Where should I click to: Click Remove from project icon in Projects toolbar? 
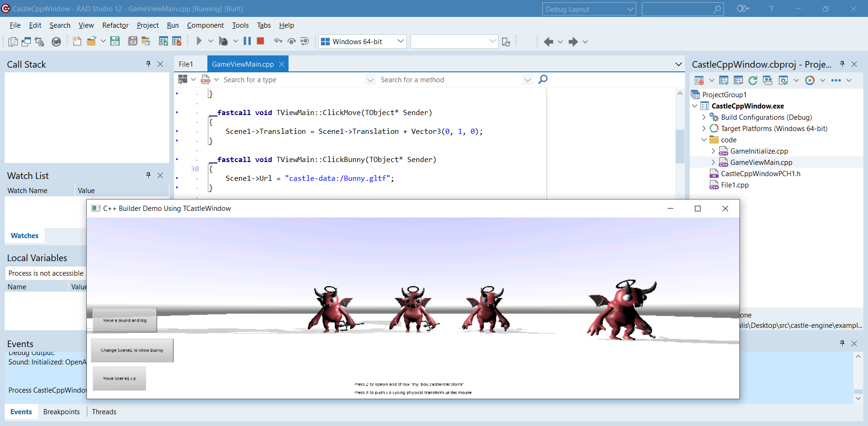pos(739,80)
